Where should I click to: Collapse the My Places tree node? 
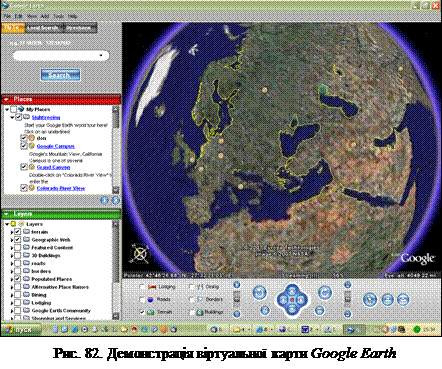pyautogui.click(x=7, y=109)
